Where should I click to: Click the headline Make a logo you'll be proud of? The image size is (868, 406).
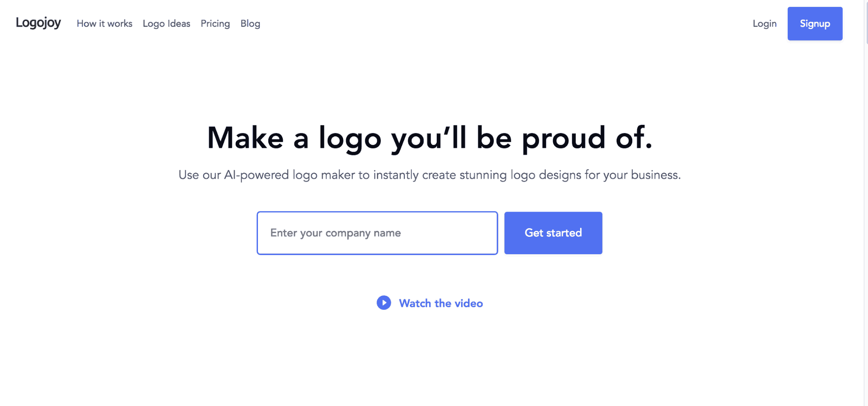click(429, 138)
